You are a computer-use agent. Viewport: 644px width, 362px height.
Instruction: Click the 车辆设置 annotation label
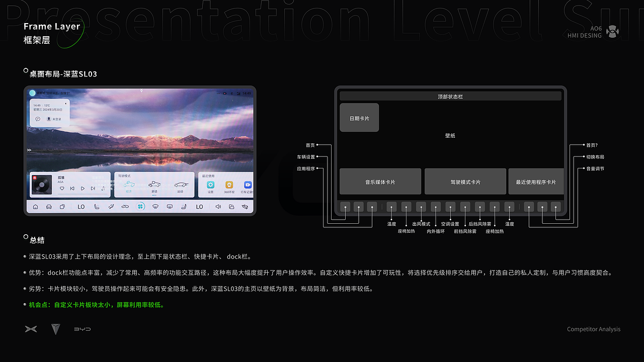[306, 157]
